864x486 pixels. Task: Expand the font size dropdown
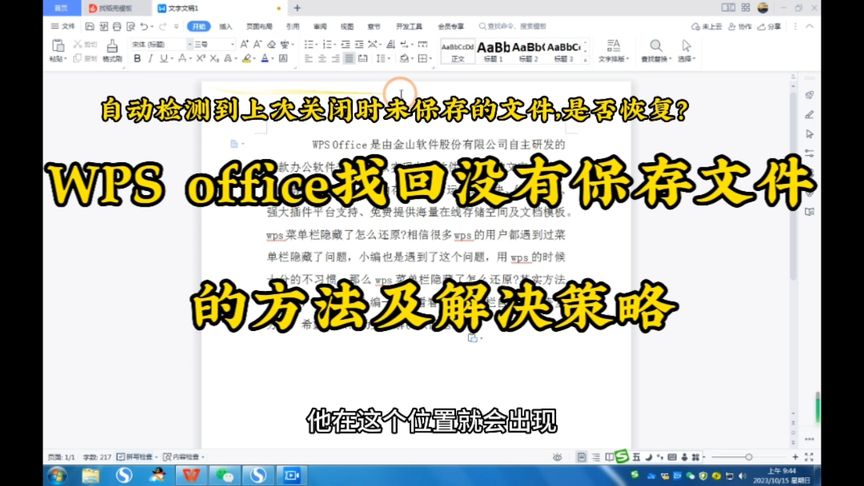click(x=232, y=45)
